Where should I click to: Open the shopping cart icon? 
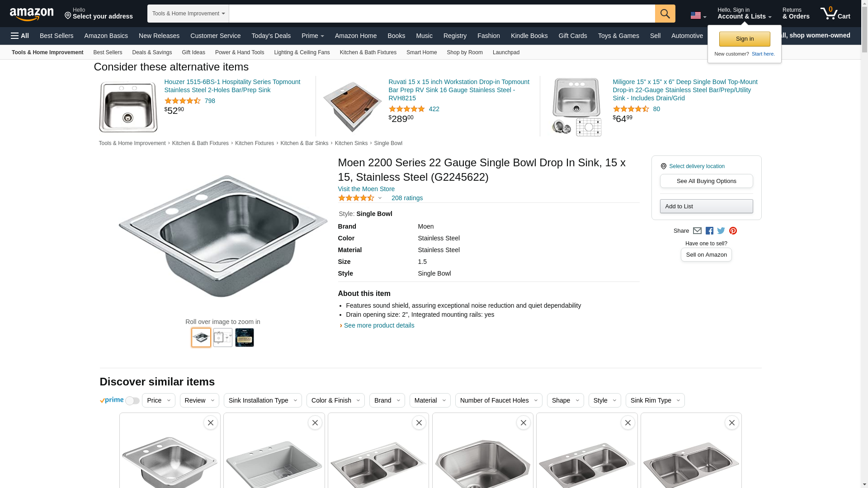point(835,14)
